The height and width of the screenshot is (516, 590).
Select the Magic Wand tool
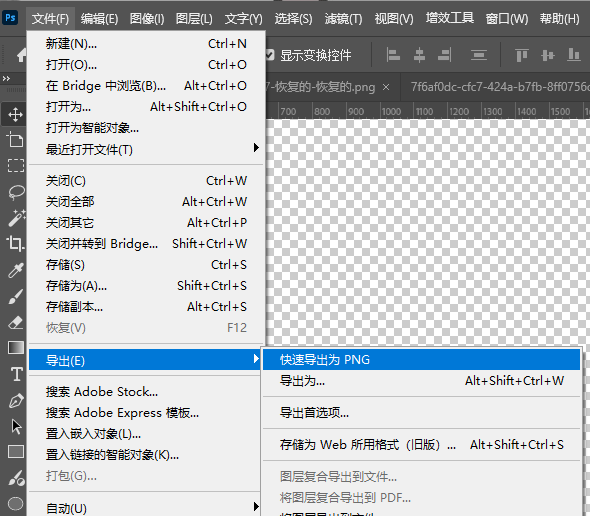pyautogui.click(x=17, y=218)
